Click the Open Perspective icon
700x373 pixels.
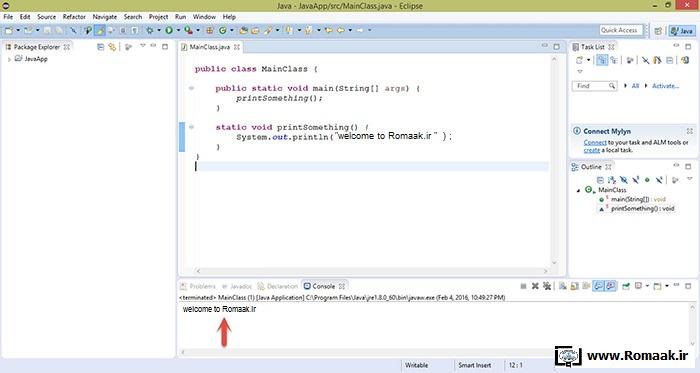(658, 31)
